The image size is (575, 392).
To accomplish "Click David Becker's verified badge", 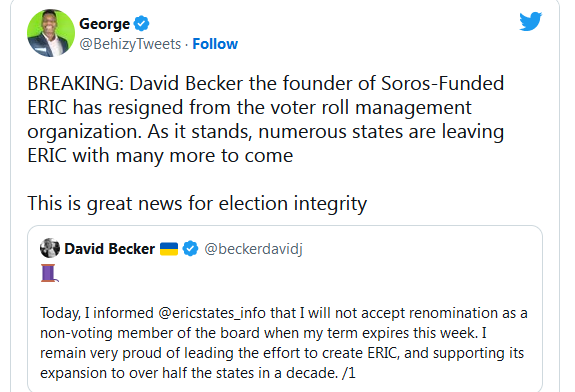I will 190,249.
